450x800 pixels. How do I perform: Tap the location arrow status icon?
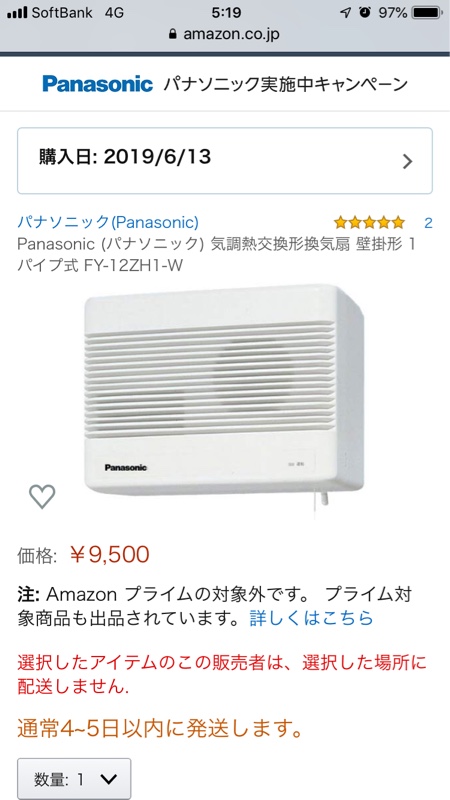click(345, 13)
